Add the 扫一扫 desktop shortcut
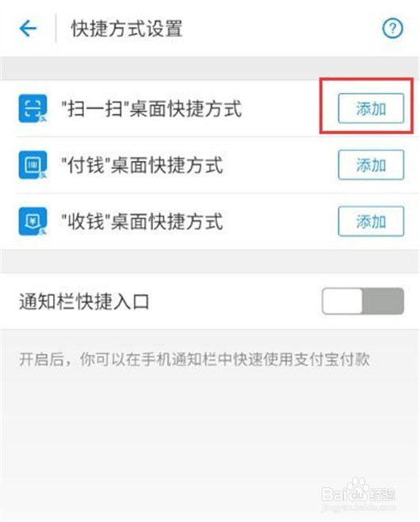Image resolution: width=420 pixels, height=522 pixels. click(x=371, y=109)
